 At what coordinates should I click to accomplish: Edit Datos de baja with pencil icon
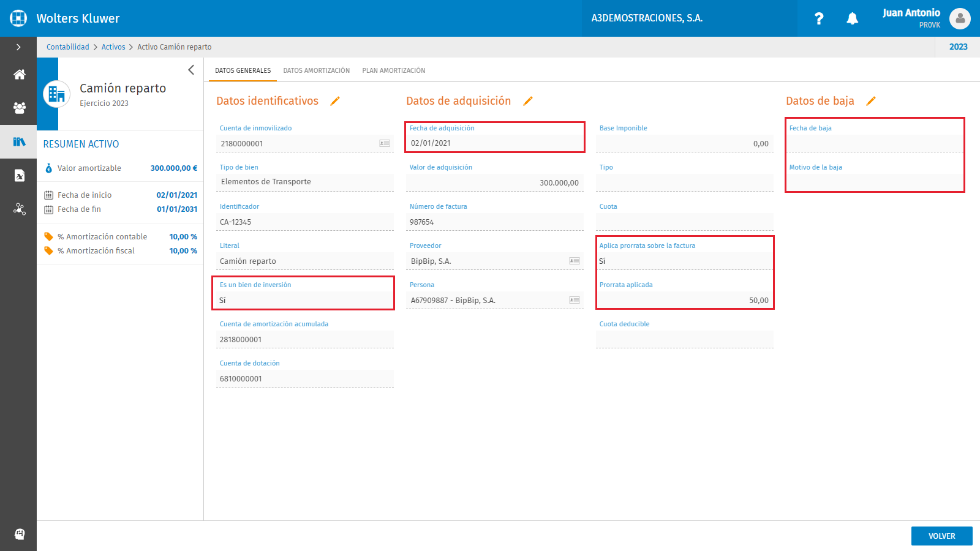(x=871, y=101)
